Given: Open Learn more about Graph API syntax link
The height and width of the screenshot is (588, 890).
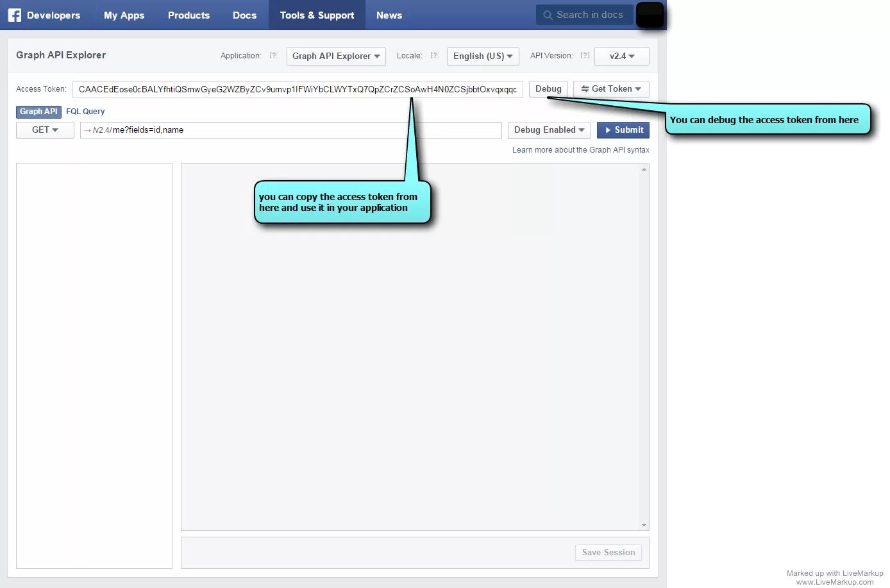Looking at the screenshot, I should [x=580, y=150].
